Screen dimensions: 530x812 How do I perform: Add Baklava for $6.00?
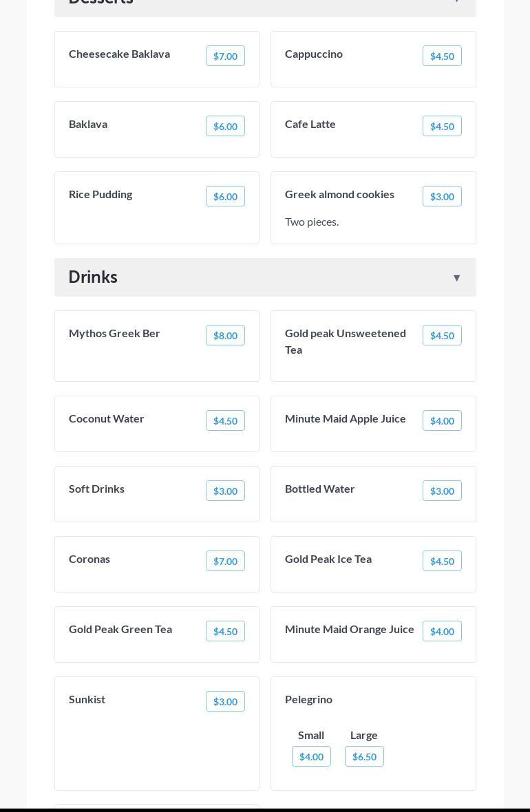pos(225,127)
